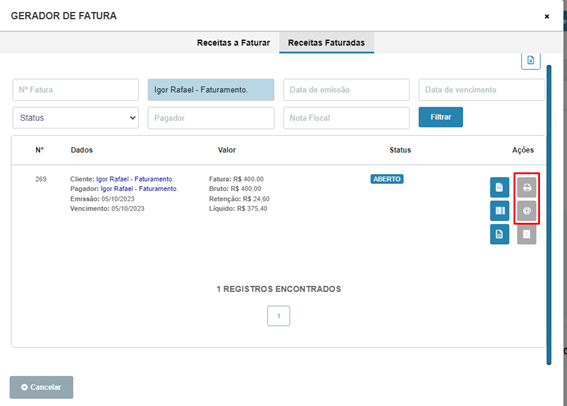Click the bottom blue document icon in Ações

click(499, 234)
